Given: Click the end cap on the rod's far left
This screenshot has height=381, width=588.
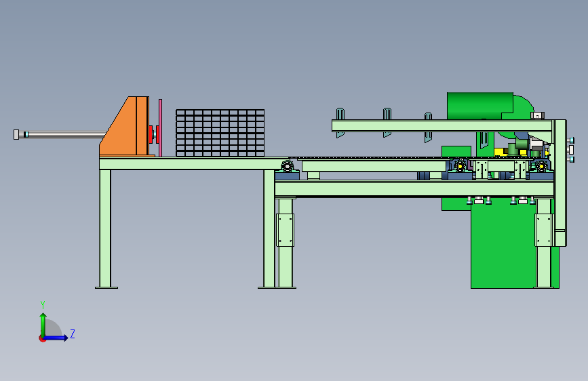Looking at the screenshot, I should click(16, 134).
